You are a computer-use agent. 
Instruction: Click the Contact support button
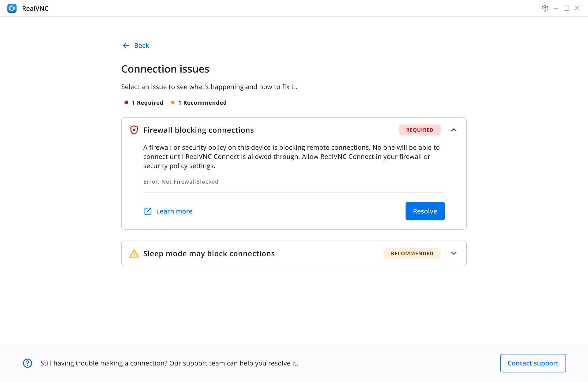coord(533,363)
